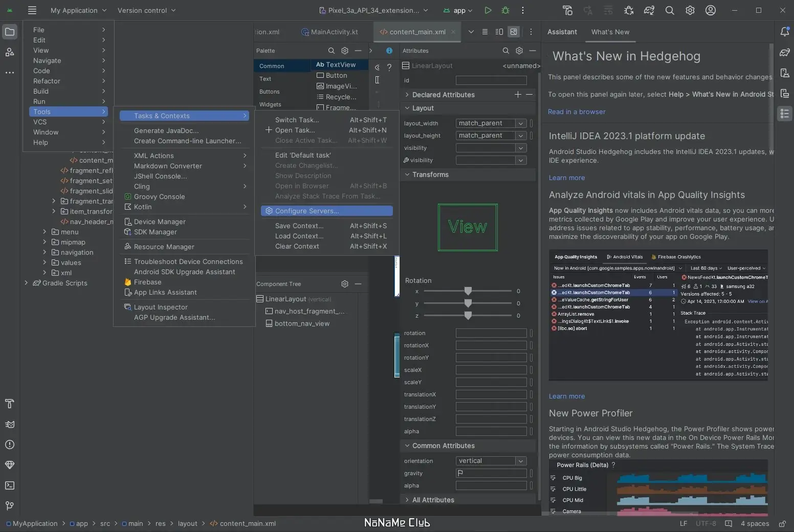Open Search Everywhere magnifier in title bar

coord(670,10)
